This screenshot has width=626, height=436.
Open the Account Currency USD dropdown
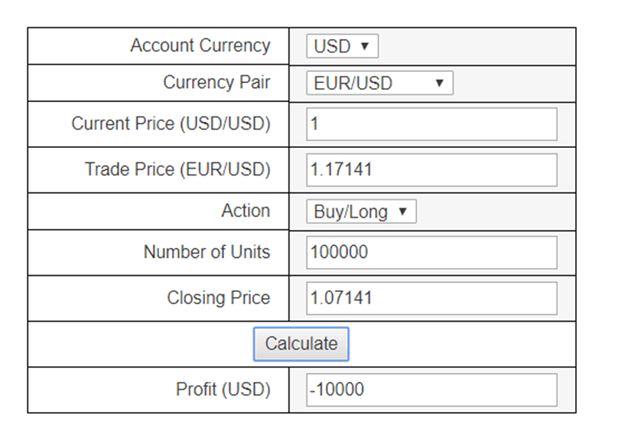pos(341,46)
